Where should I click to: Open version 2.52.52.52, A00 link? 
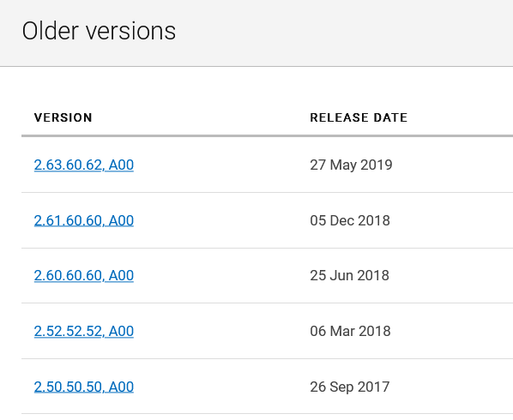click(x=84, y=331)
